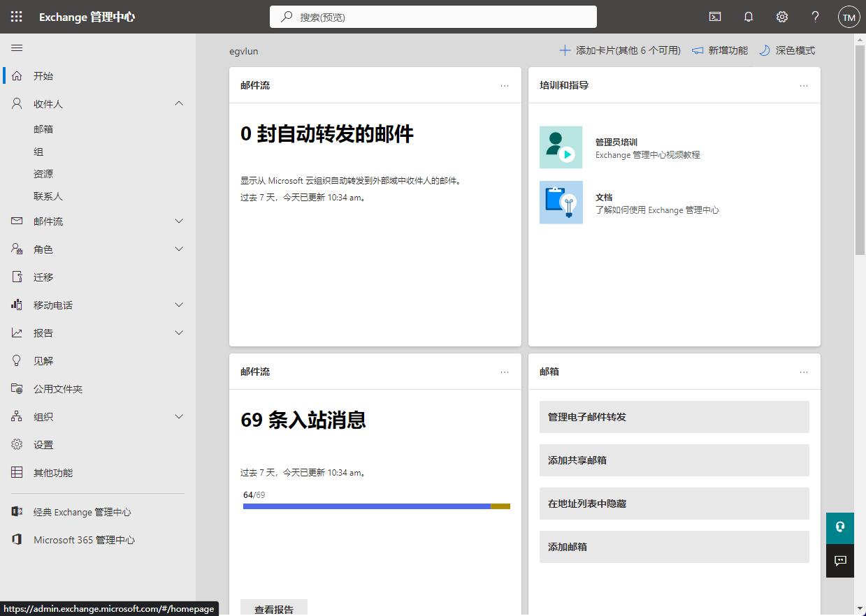Open the 文档 clipboard thumbnail
866x616 pixels.
pyautogui.click(x=561, y=203)
